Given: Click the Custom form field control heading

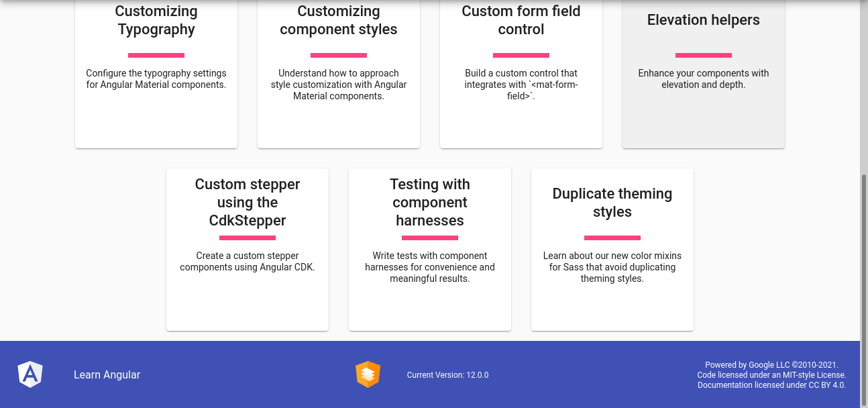Looking at the screenshot, I should pos(521,20).
